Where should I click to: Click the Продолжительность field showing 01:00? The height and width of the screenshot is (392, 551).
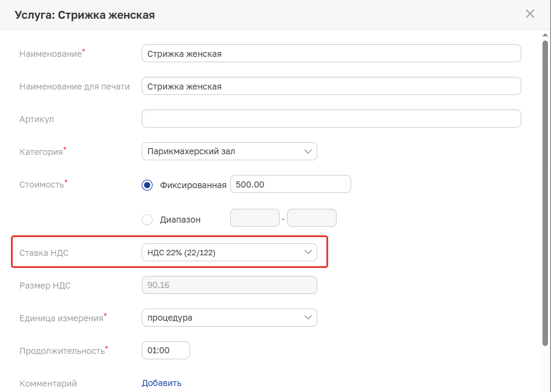(x=165, y=350)
